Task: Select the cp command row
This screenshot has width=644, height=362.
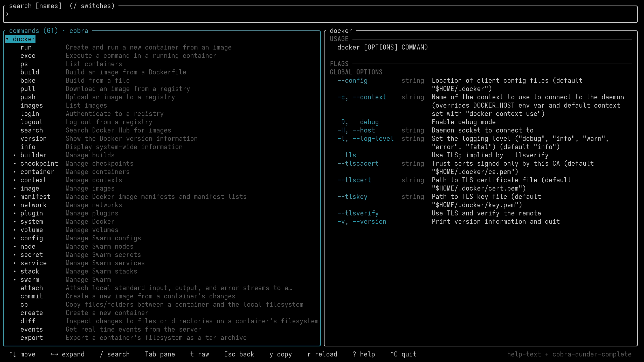Action: [x=162, y=305]
